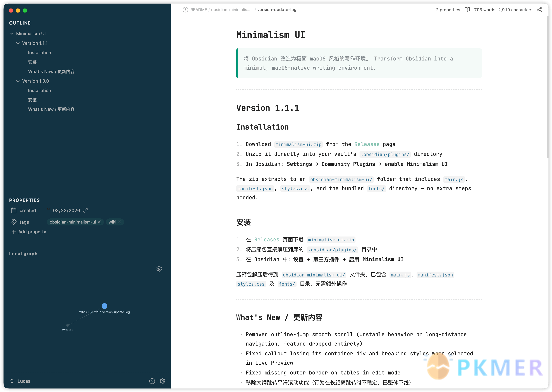Open Releases link in Chinese 安装 steps

click(267, 240)
